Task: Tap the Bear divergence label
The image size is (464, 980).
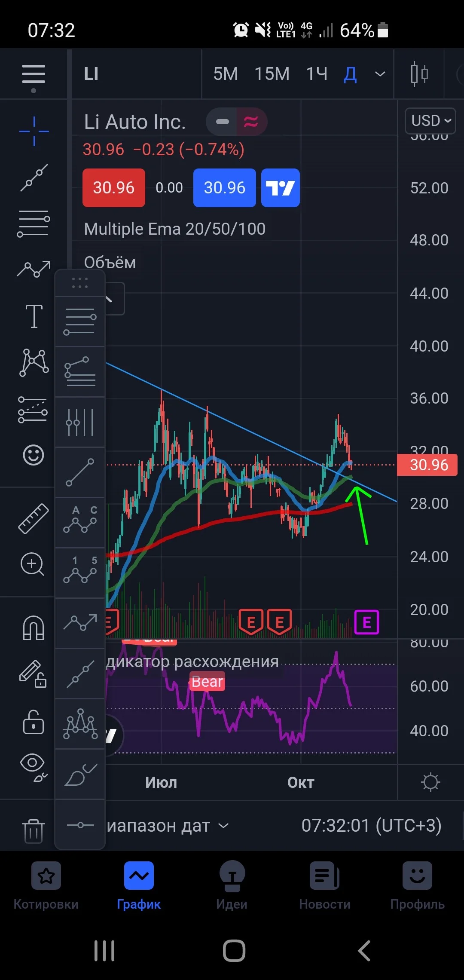Action: [x=207, y=681]
